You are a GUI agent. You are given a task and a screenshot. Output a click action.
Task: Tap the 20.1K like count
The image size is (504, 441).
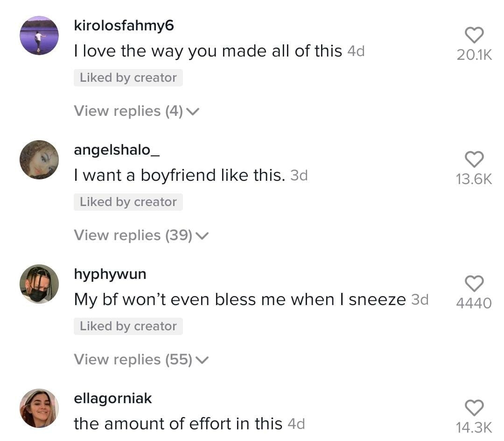[474, 55]
